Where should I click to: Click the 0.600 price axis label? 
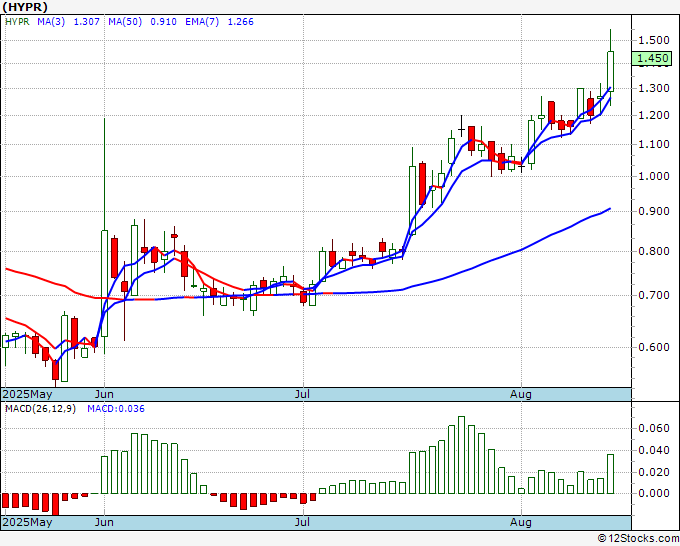pyautogui.click(x=654, y=347)
